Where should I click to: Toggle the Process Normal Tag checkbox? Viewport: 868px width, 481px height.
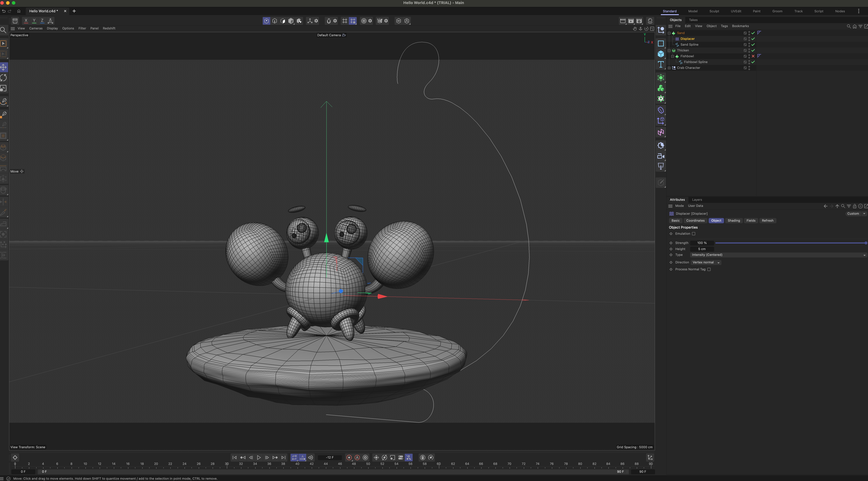click(x=709, y=269)
